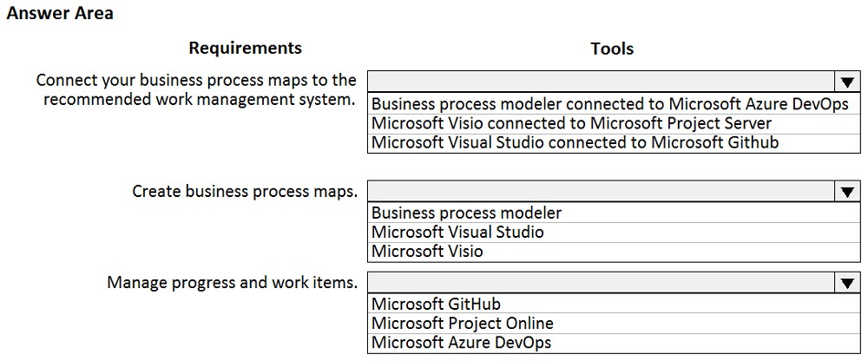Click the empty field for Manage progress and work items

602,283
